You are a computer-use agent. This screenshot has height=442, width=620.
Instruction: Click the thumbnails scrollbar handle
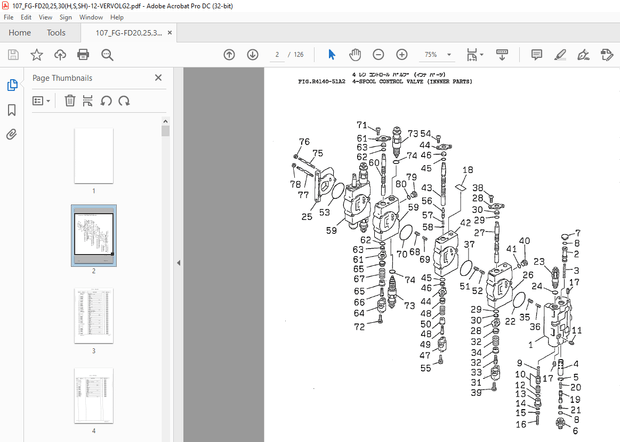pyautogui.click(x=165, y=131)
